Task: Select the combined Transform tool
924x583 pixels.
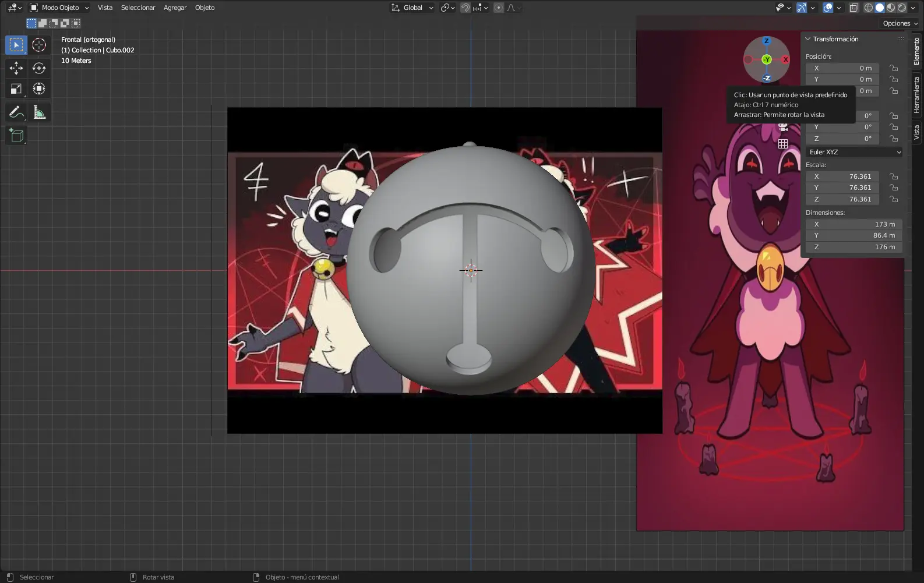Action: click(39, 89)
